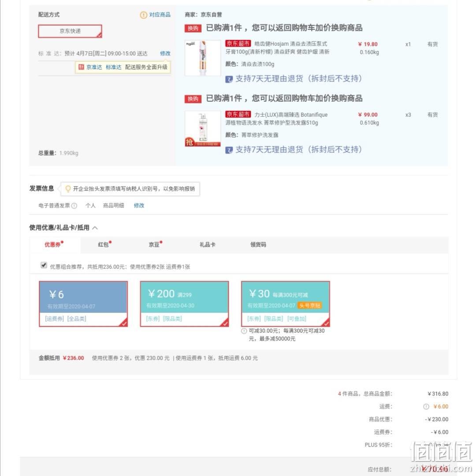The image size is (476, 476).
Task: Deselect the ¥30 每满300元可减 coupon
Action: coord(285,304)
